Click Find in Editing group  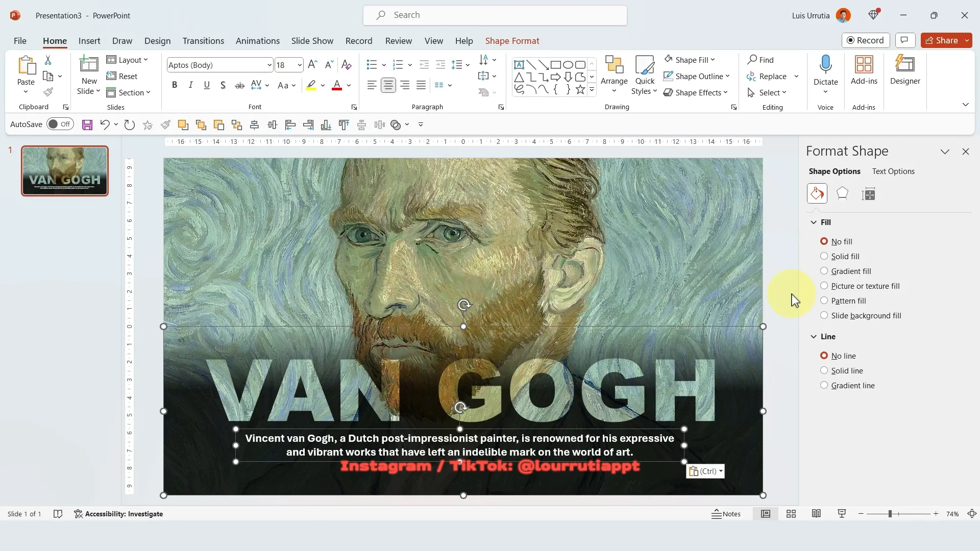click(761, 60)
